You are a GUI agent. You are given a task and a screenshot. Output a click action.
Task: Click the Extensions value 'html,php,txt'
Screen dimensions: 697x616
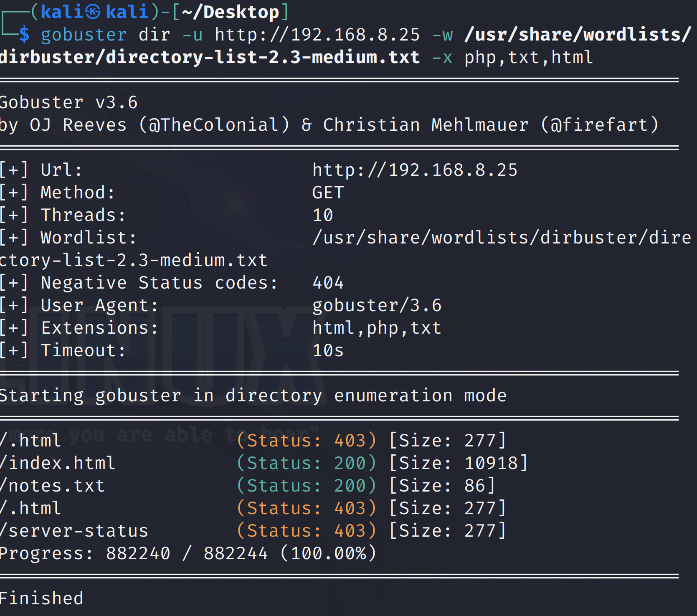click(377, 328)
